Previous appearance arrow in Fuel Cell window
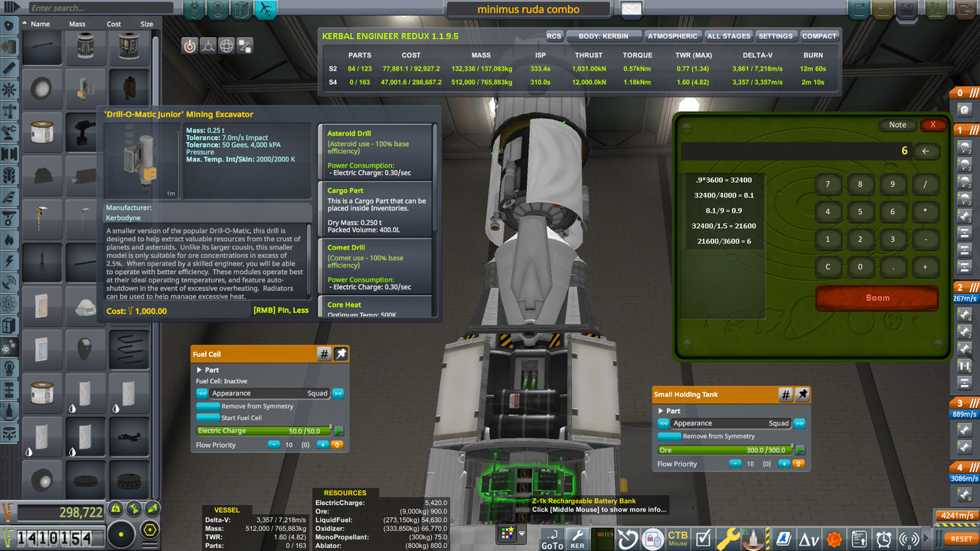This screenshot has width=980, height=551. tap(202, 393)
